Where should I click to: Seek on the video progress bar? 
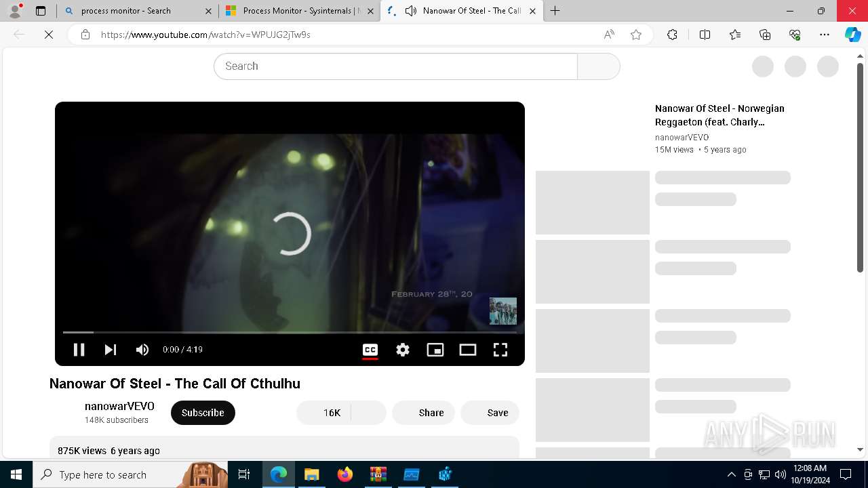pos(290,332)
